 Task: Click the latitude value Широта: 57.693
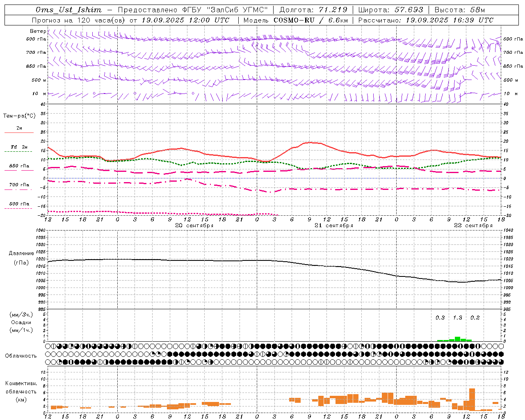(x=390, y=10)
